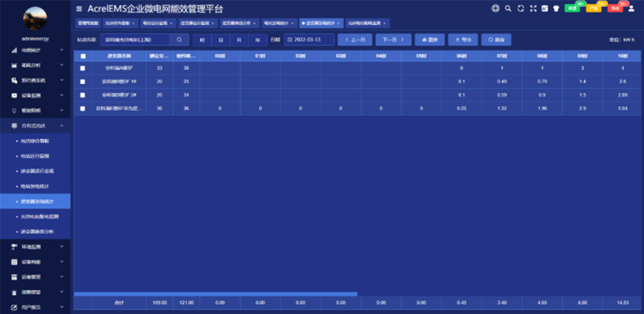This screenshot has width=644, height=314.
Task: Open the magnifier search icon in top header
Action: click(x=508, y=8)
